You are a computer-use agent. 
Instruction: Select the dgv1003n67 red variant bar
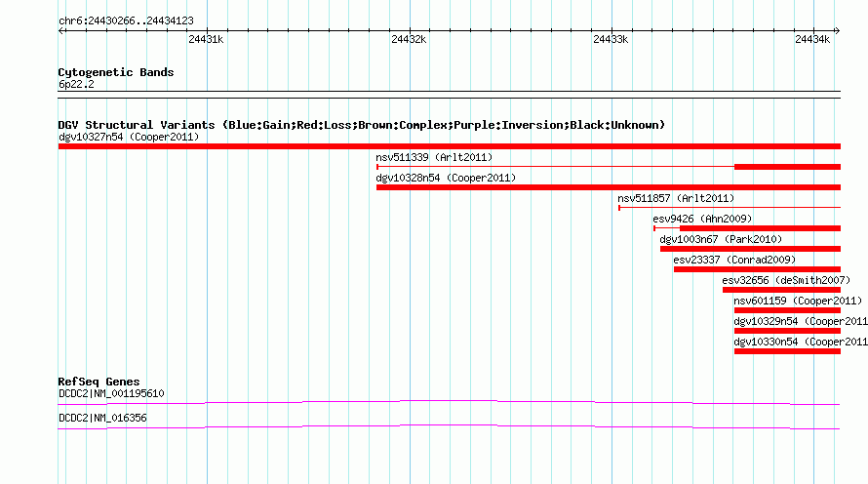tap(750, 249)
